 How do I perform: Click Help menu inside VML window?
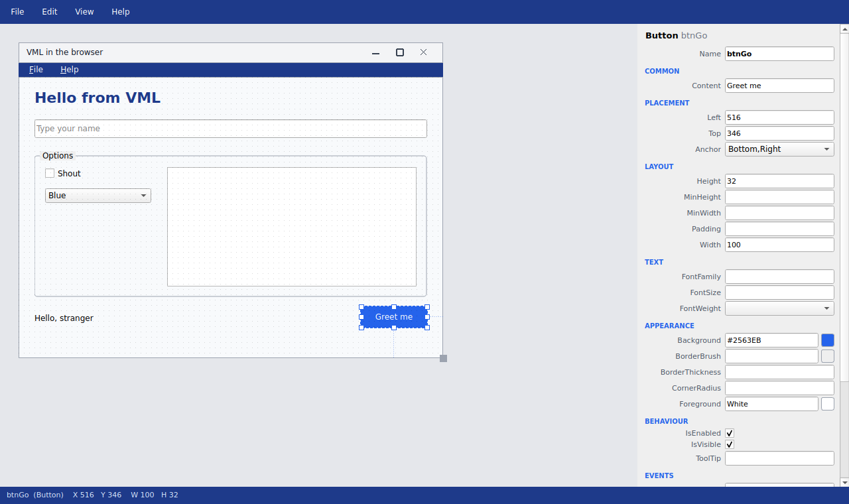tap(70, 70)
